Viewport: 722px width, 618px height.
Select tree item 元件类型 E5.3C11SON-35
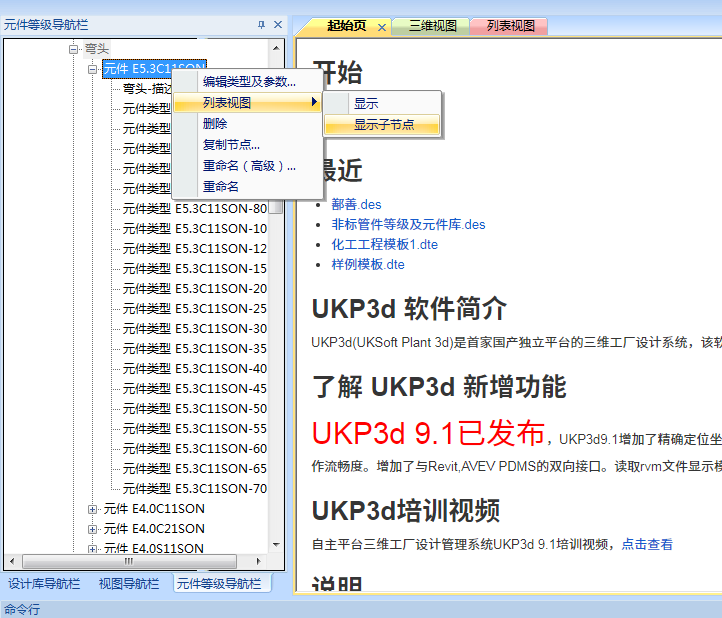pos(195,349)
